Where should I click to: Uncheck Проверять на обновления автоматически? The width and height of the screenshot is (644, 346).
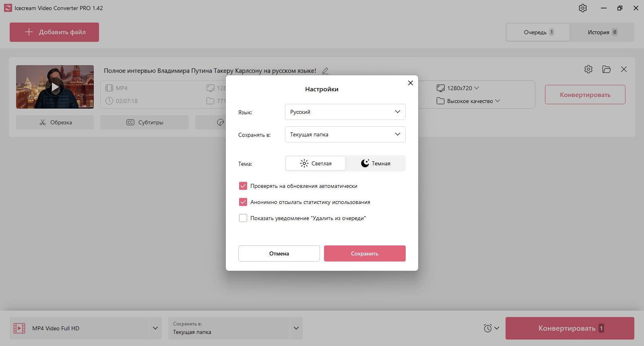coord(243,186)
